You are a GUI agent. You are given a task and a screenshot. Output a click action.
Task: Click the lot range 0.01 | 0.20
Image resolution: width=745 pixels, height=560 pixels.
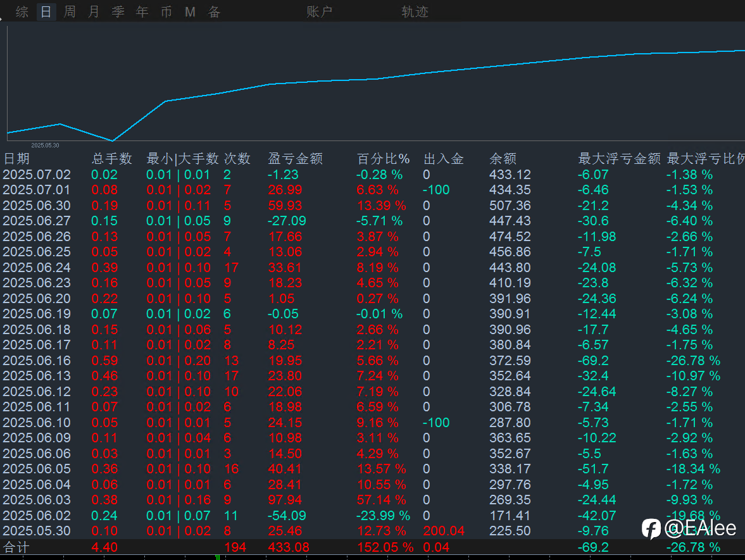click(178, 361)
